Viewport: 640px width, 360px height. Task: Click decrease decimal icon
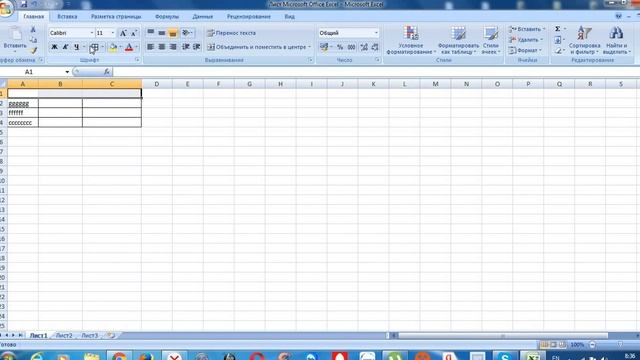[375, 47]
